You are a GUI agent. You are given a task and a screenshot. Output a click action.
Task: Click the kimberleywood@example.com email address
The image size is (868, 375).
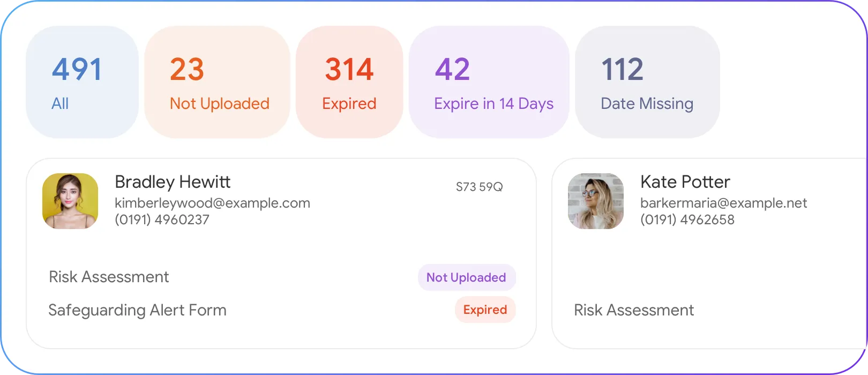[x=212, y=203]
